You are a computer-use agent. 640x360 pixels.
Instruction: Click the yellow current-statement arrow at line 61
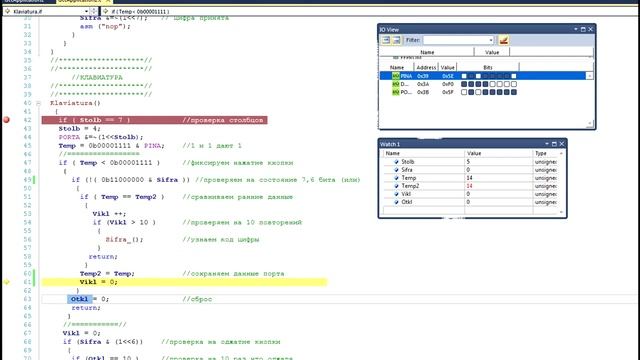[6, 282]
